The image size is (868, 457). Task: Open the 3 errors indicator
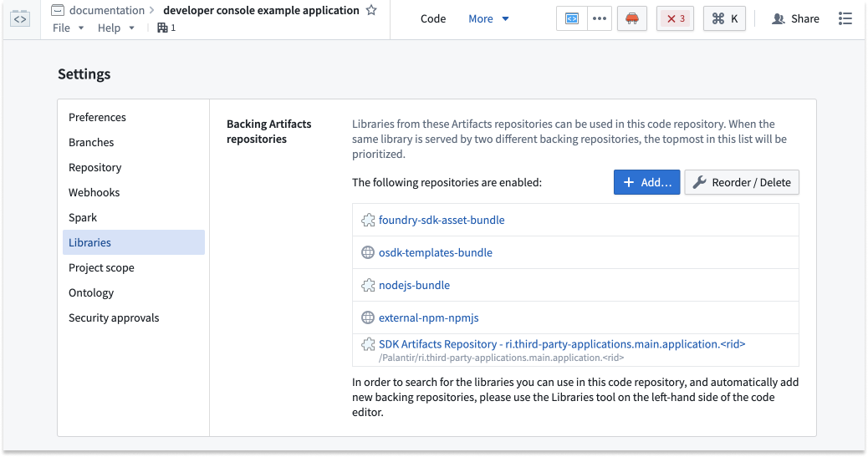(x=675, y=19)
